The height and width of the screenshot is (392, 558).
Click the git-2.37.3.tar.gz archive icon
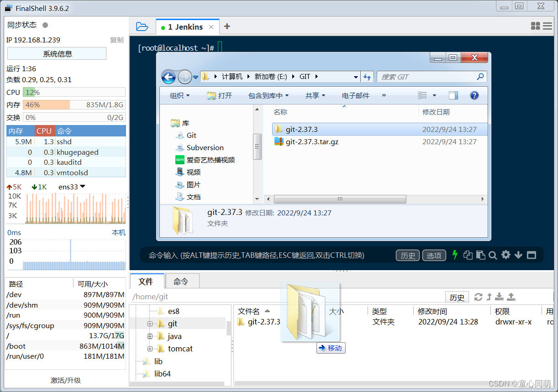(279, 141)
